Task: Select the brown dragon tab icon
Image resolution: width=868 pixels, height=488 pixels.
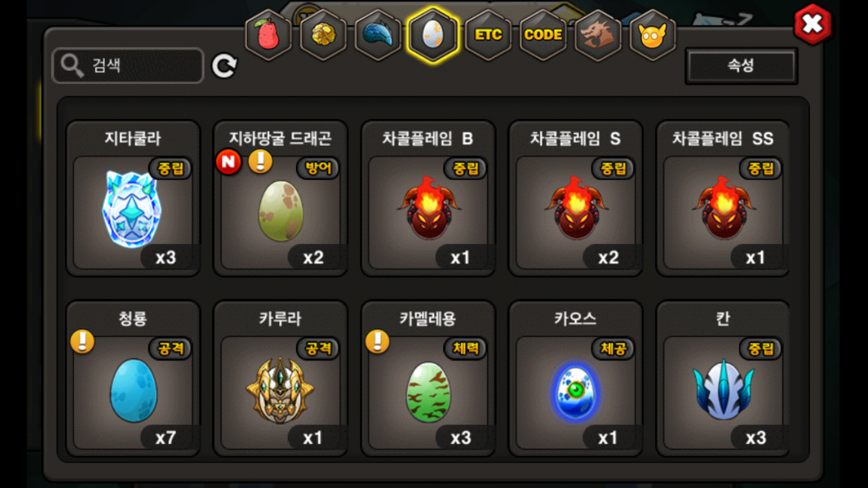Action: pos(598,35)
